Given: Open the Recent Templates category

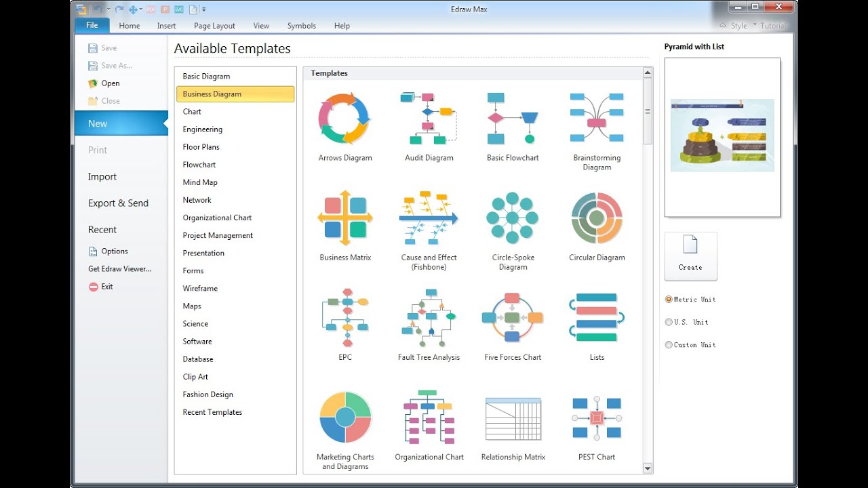Looking at the screenshot, I should click(212, 412).
